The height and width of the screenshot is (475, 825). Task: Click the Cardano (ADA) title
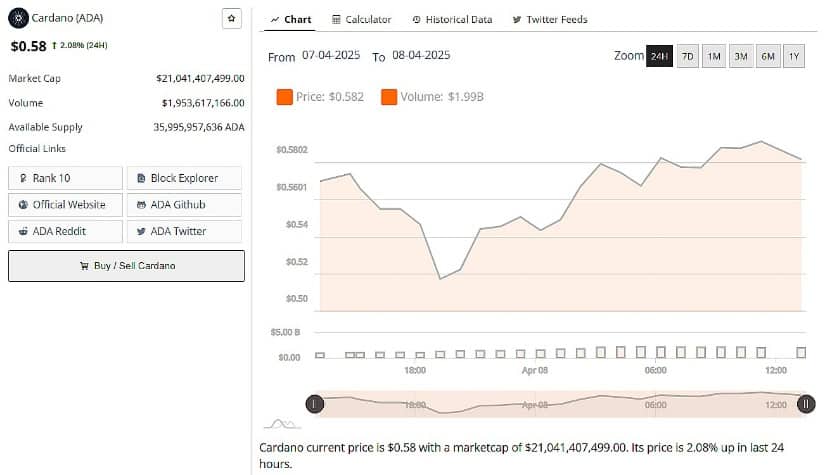(67, 18)
